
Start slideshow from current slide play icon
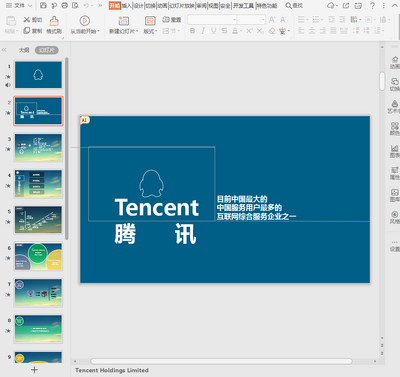click(85, 21)
